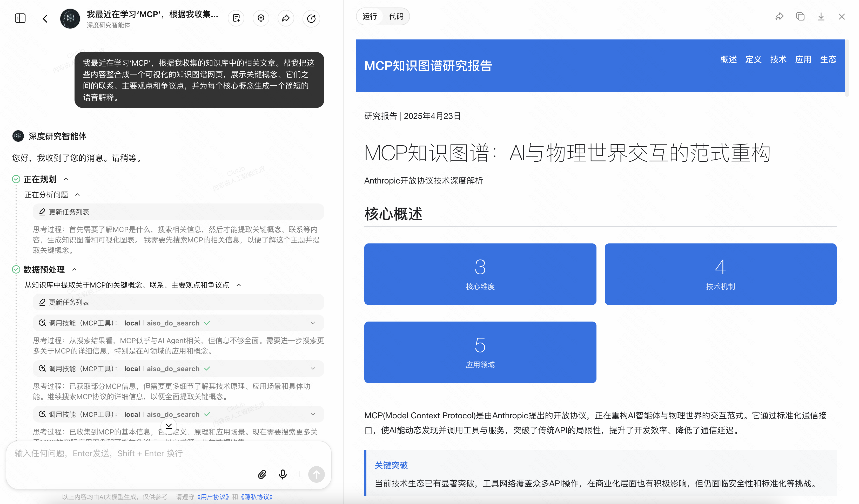The width and height of the screenshot is (859, 504).
Task: Click the send arrow button
Action: tap(316, 474)
